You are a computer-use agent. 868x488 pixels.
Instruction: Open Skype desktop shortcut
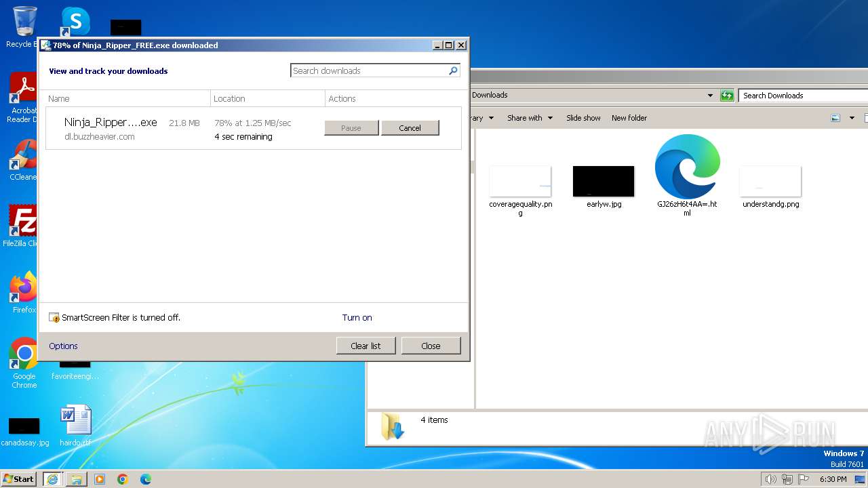click(x=75, y=22)
